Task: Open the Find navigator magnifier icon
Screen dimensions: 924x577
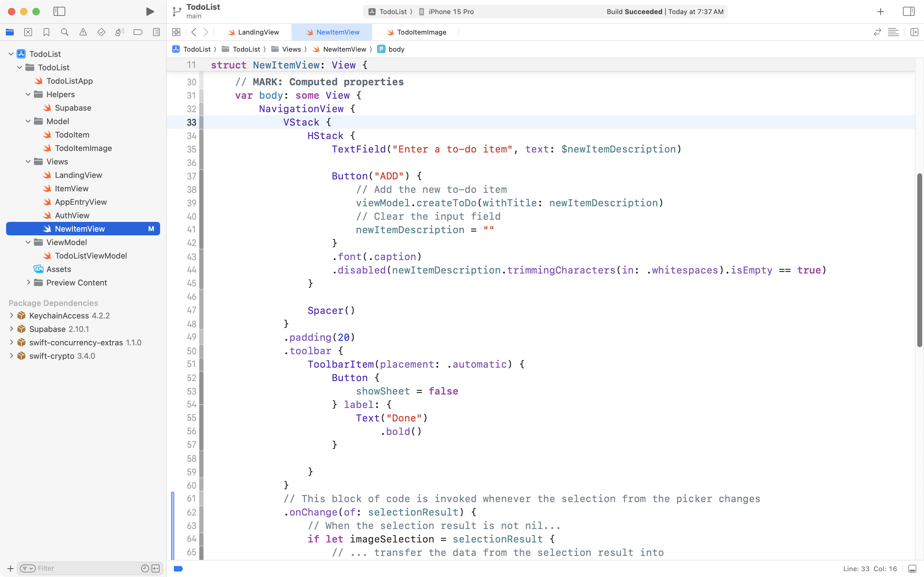Action: (64, 32)
